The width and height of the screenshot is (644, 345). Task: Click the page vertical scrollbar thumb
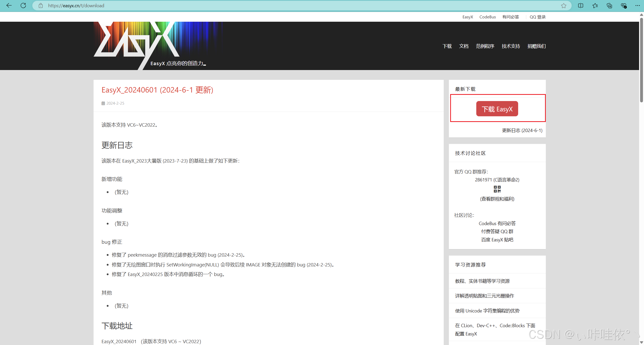[641, 59]
